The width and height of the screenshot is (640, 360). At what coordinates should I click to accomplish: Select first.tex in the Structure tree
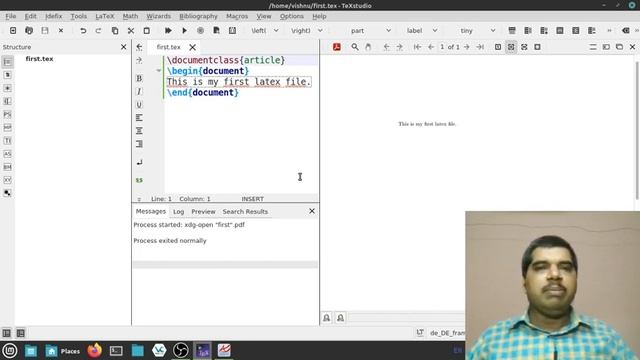[x=39, y=59]
